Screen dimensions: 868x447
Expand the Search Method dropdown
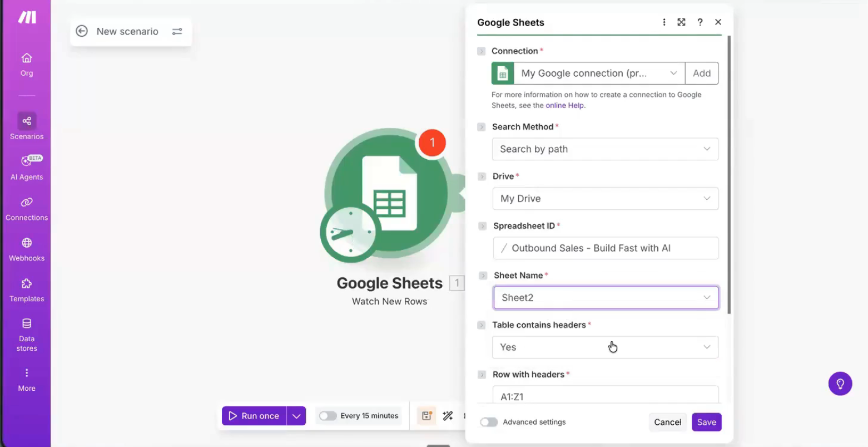click(x=605, y=149)
